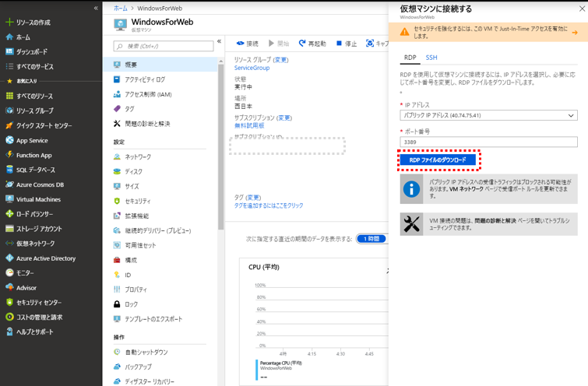
Task: Select the 1 時間 time range pill
Action: point(371,239)
